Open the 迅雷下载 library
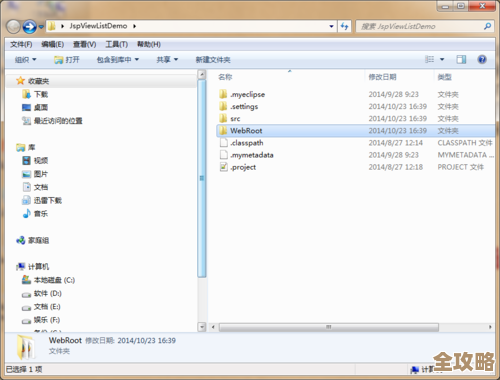500x380 pixels. 48,200
